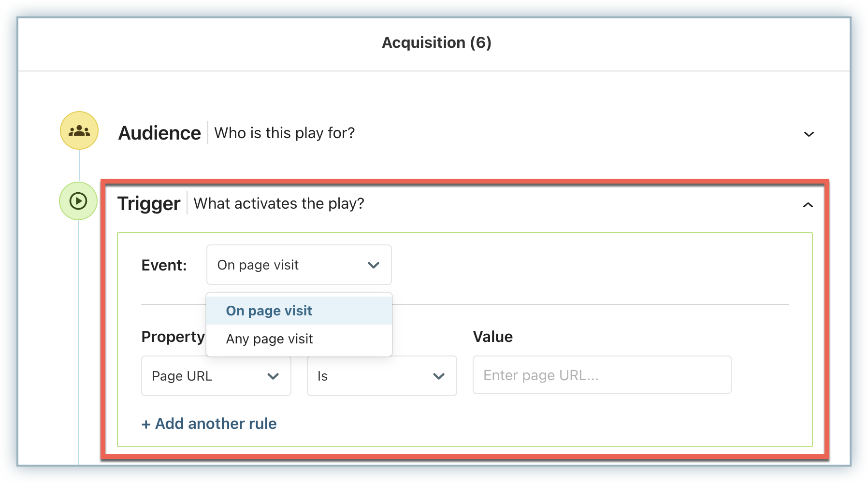Screen dimensions: 868x483
Task: Click the Value column label
Action: pos(492,337)
